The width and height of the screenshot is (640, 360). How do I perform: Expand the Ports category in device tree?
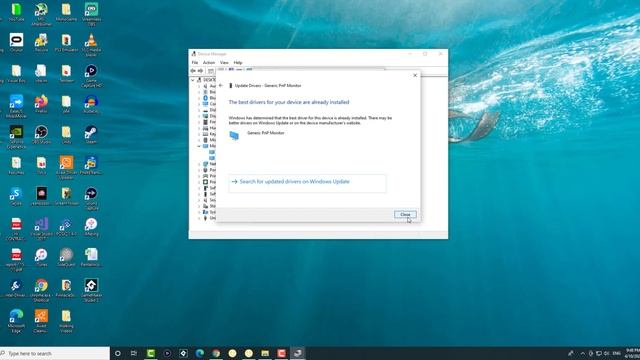click(199, 170)
